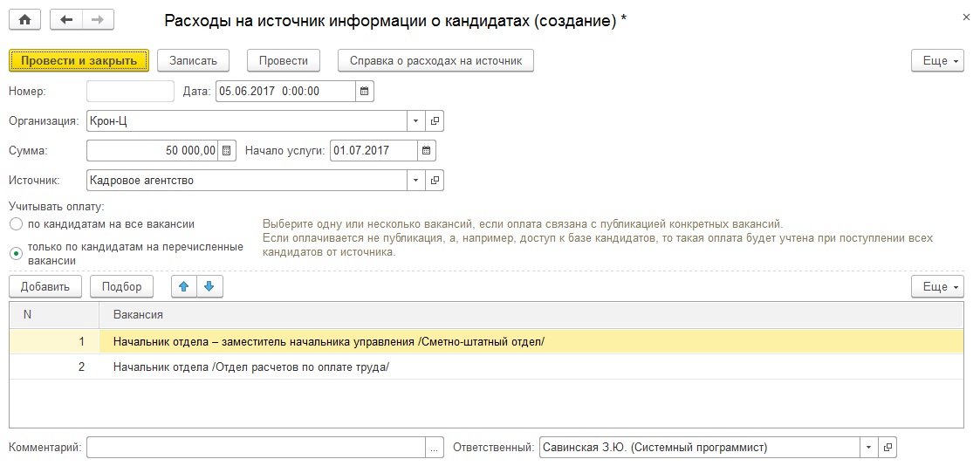Viewport: 980px width, 466px height.
Task: Expand the Ответственный dropdown list
Action: coord(868,448)
